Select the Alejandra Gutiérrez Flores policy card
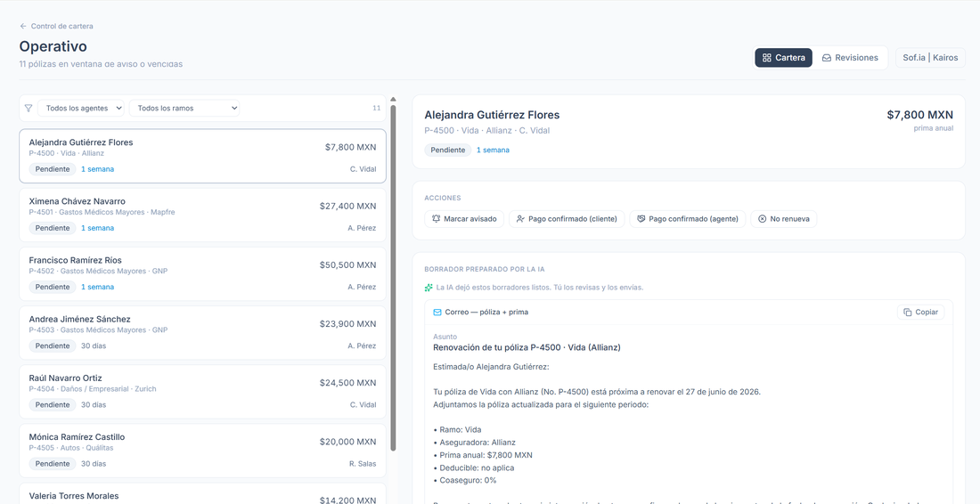 click(x=202, y=156)
